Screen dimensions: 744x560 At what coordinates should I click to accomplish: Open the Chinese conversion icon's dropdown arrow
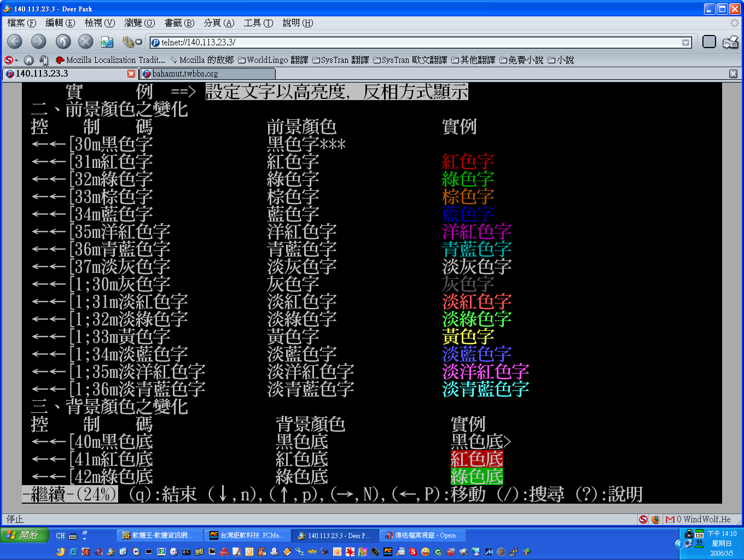click(x=139, y=42)
